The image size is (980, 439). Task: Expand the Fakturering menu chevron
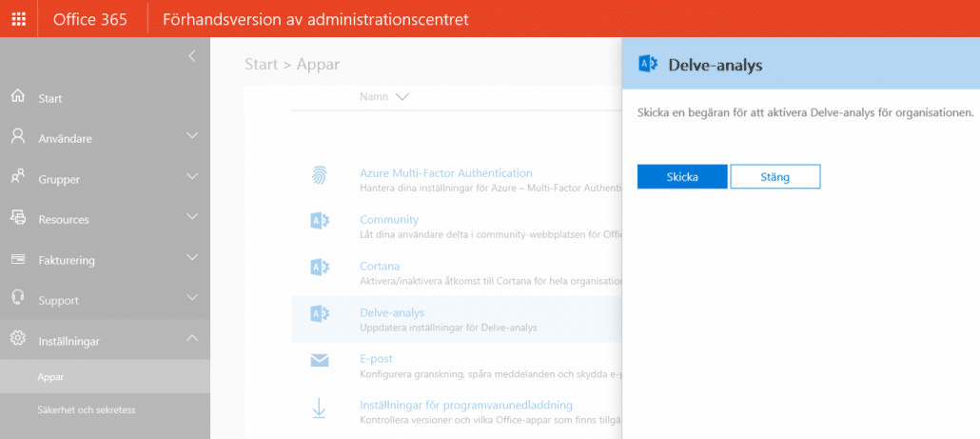coord(192,257)
